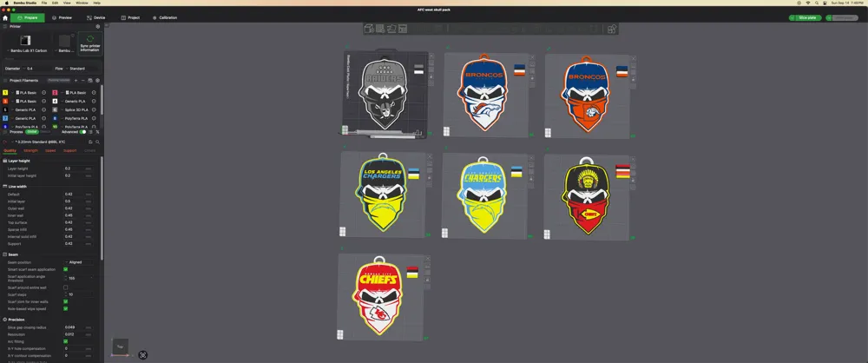Edit the Slice gap closing radius field
This screenshot has height=363, width=868.
tap(78, 327)
